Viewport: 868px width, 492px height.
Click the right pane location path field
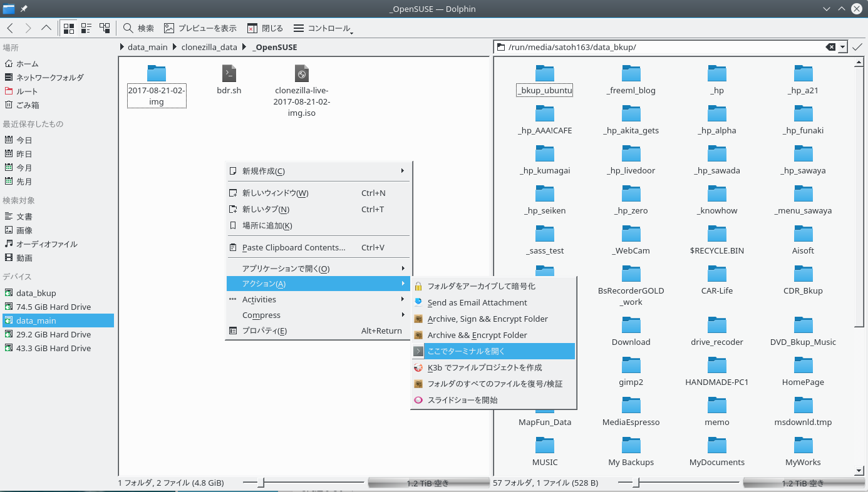[x=664, y=47]
